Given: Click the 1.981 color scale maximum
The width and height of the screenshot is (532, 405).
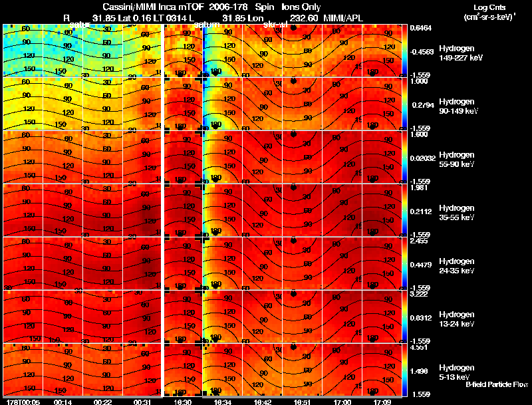Looking at the screenshot, I should pyautogui.click(x=420, y=188).
